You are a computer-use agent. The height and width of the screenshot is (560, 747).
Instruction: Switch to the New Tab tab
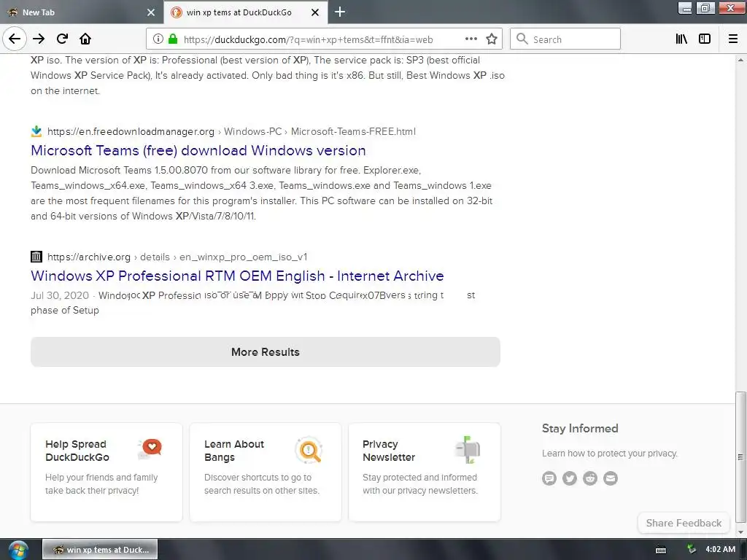point(81,12)
